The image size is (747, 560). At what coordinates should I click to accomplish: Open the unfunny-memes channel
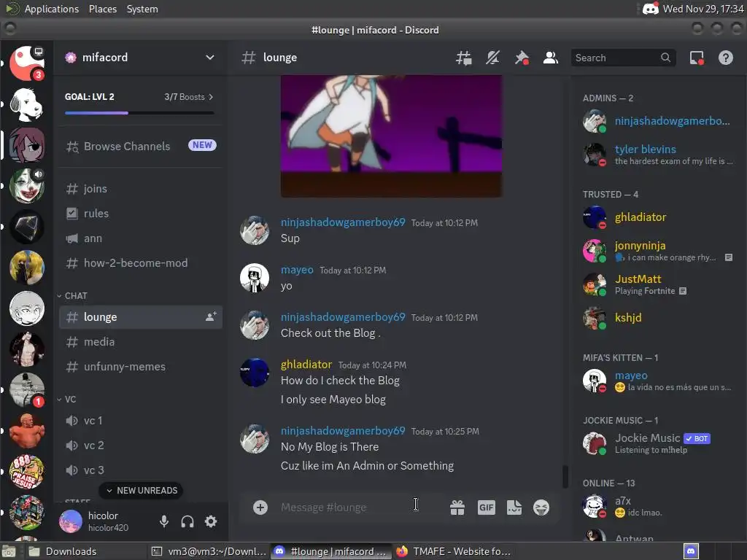[x=141, y=366]
